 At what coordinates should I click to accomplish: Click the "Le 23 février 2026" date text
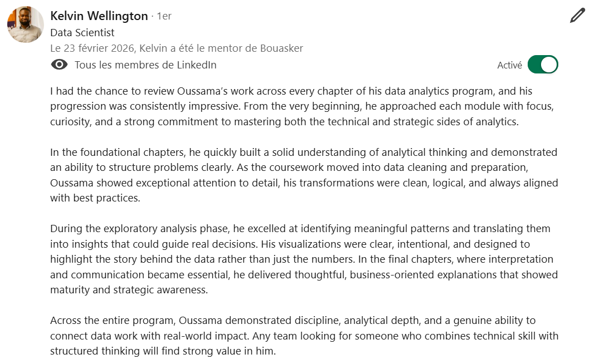click(x=92, y=48)
